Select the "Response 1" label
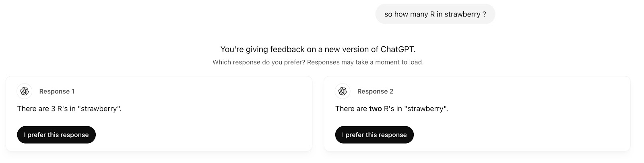 (57, 91)
